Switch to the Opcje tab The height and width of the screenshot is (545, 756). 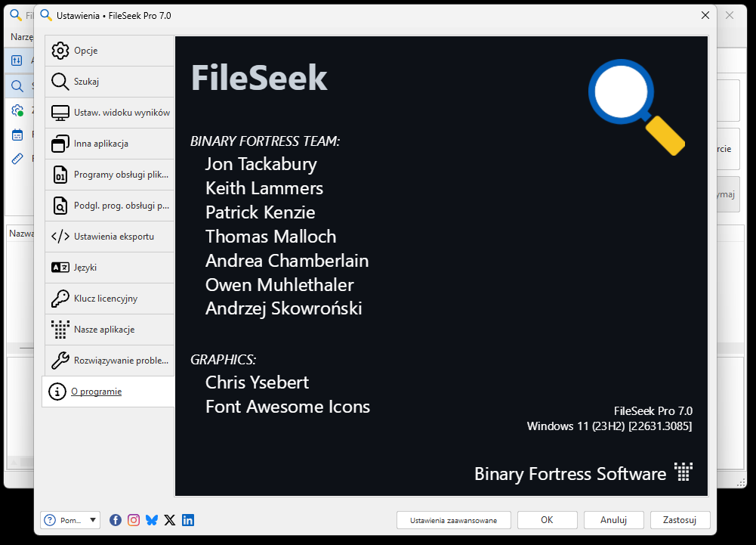pyautogui.click(x=110, y=51)
